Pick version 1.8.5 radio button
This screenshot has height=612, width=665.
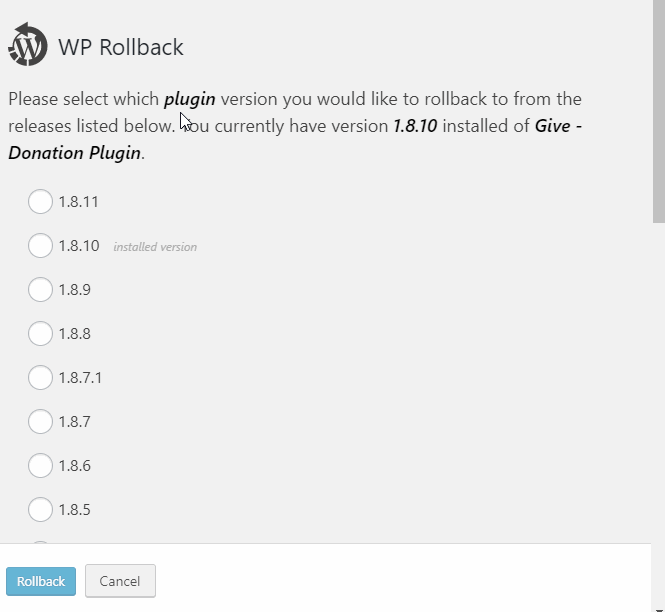pos(40,509)
